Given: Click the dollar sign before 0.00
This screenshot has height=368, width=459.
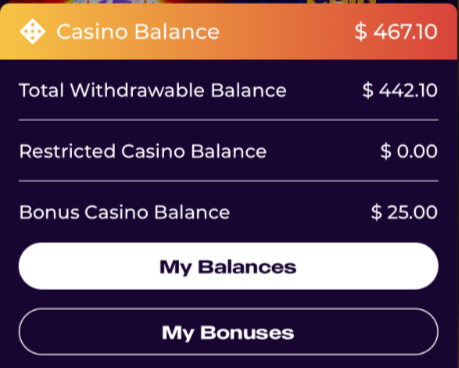Looking at the screenshot, I should coord(386,151).
